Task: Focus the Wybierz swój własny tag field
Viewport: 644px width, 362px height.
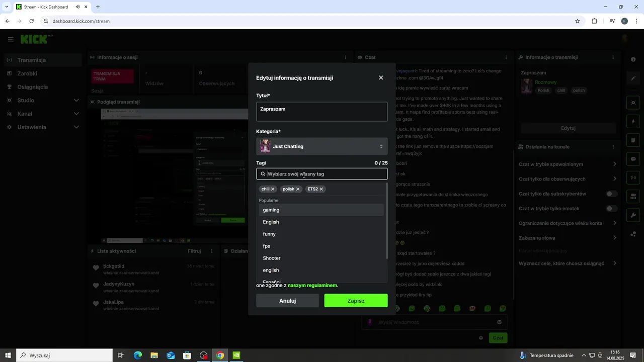Action: pos(322,174)
